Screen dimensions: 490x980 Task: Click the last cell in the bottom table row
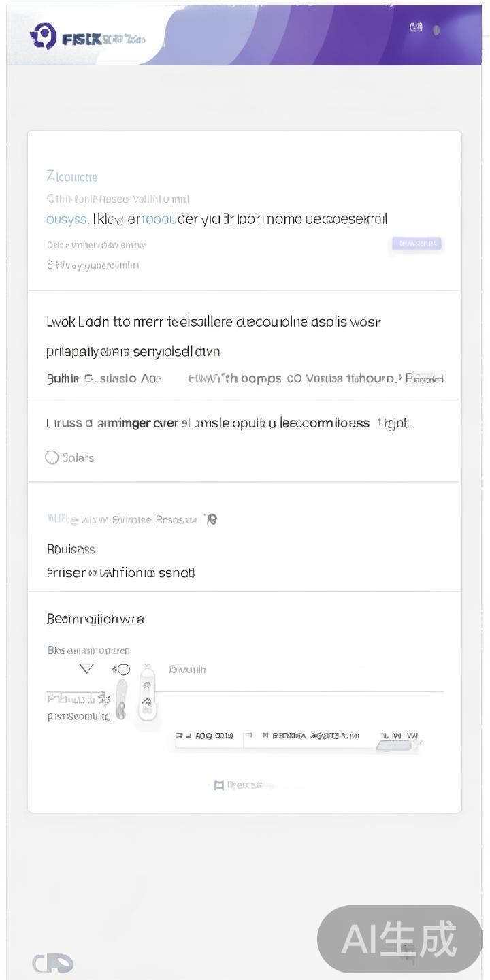point(399,736)
